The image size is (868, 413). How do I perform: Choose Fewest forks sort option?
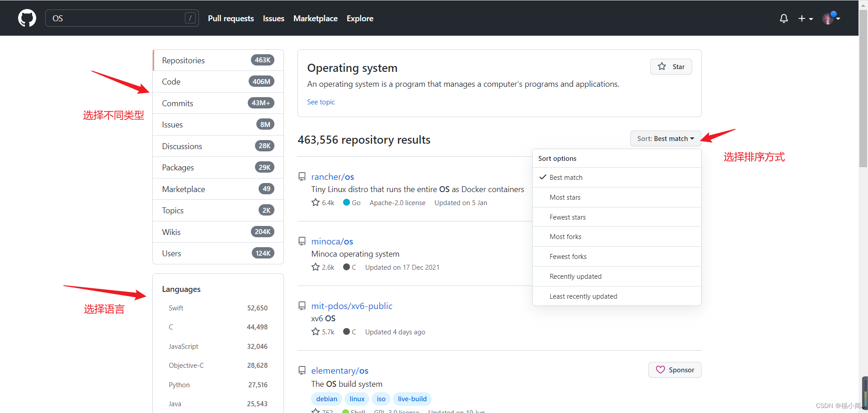617,257
